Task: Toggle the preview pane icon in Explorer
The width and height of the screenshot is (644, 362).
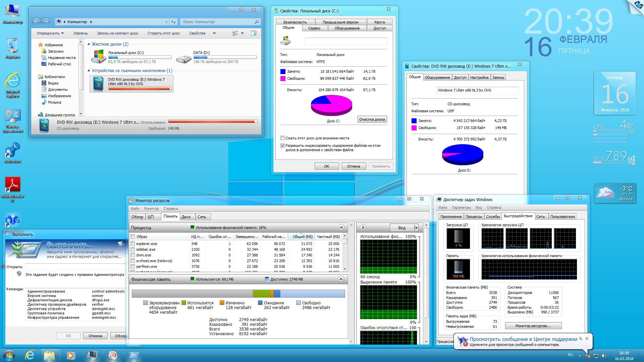Action: [x=254, y=33]
